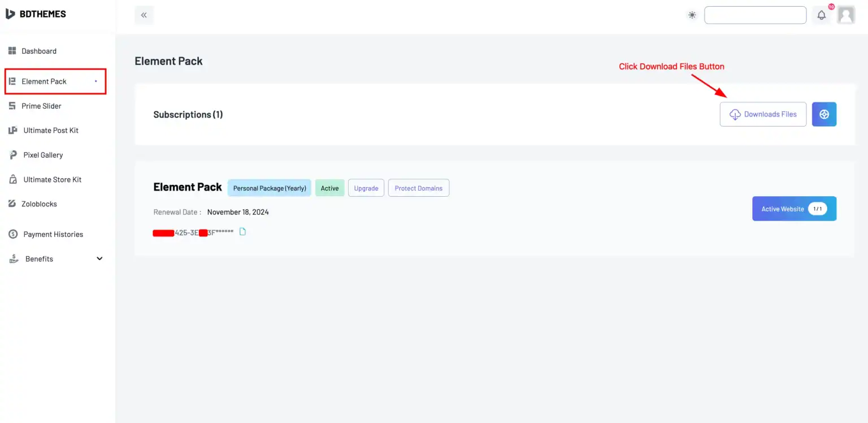868x423 pixels.
Task: Click the Prime Slider sidebar icon
Action: pyautogui.click(x=12, y=106)
